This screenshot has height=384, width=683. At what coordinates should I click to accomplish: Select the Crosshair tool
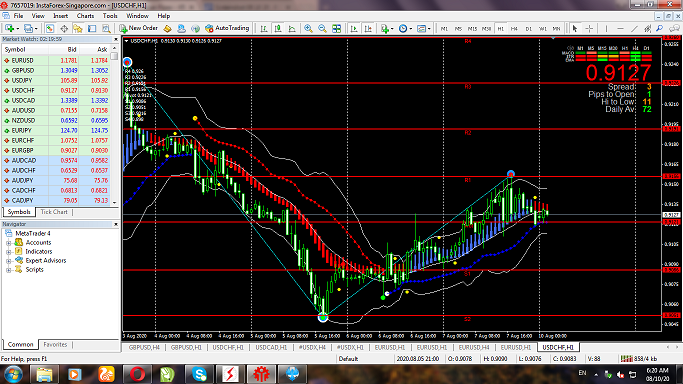[x=589, y=28]
